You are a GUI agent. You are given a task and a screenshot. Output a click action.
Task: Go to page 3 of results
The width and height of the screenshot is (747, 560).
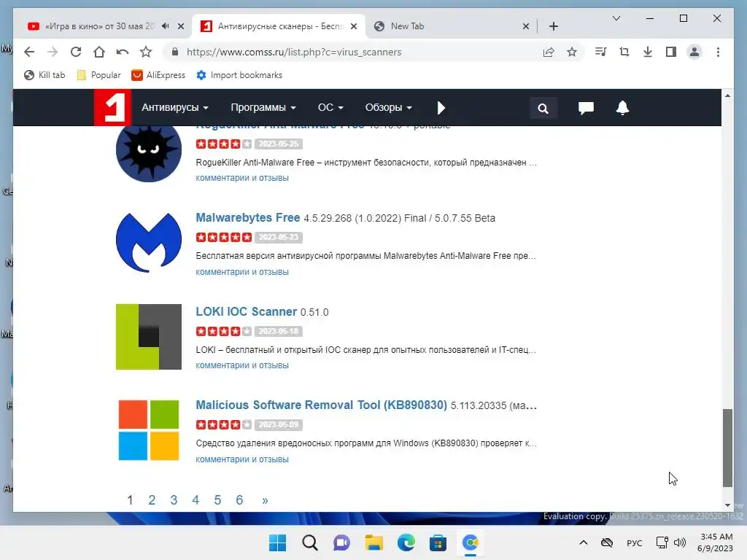174,500
